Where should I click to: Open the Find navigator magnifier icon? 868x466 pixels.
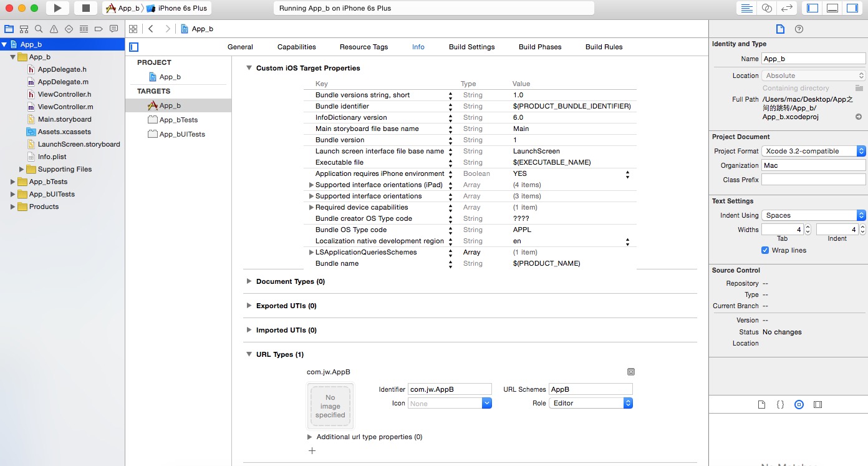click(x=39, y=29)
